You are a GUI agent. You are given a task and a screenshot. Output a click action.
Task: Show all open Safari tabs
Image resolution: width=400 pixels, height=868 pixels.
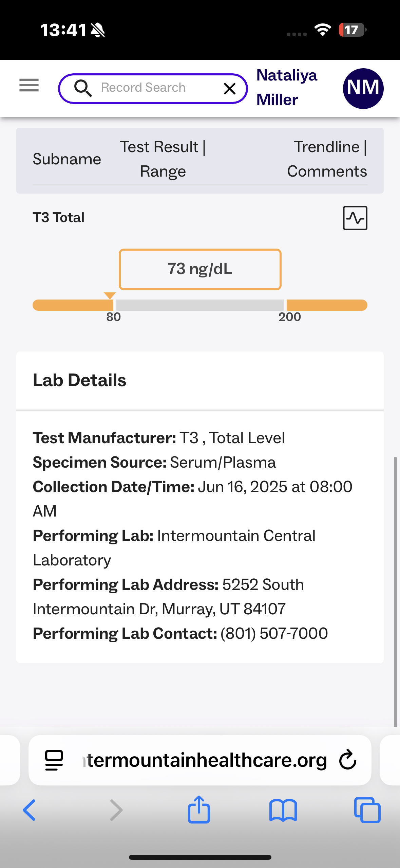point(367,810)
